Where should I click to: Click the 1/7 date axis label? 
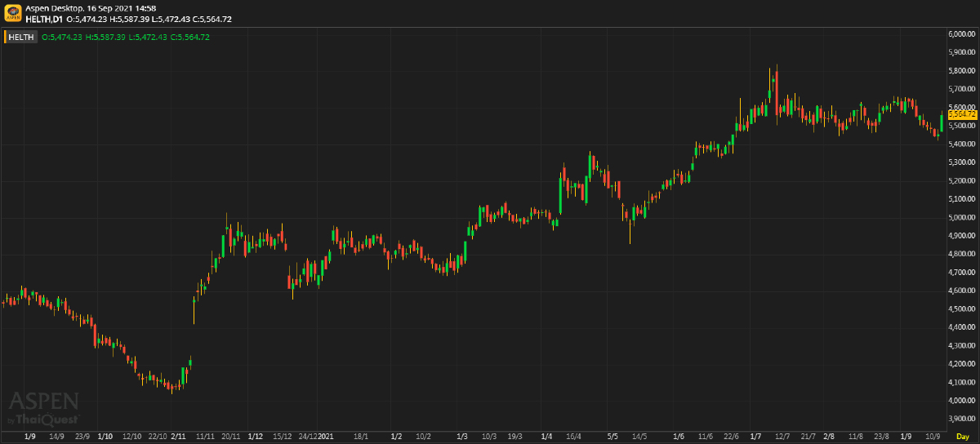(755, 437)
